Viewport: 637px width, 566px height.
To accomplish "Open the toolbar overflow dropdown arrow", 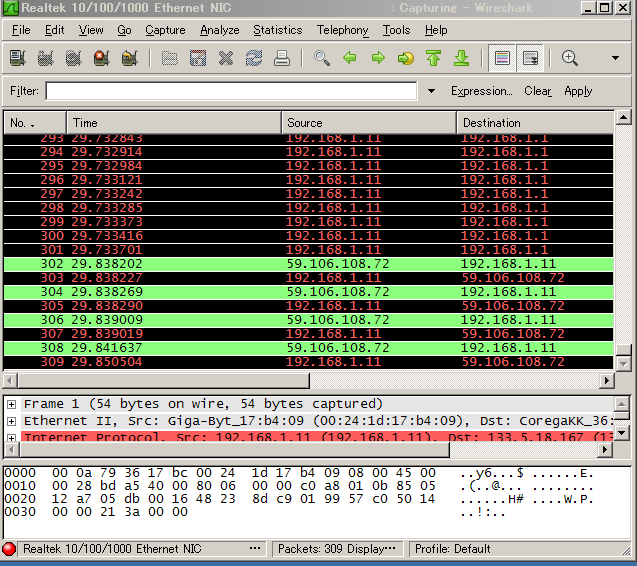I will [x=615, y=58].
